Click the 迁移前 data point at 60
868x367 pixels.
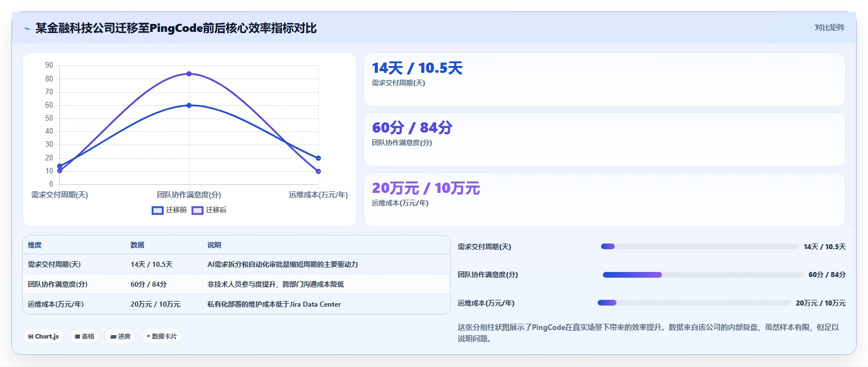(189, 105)
